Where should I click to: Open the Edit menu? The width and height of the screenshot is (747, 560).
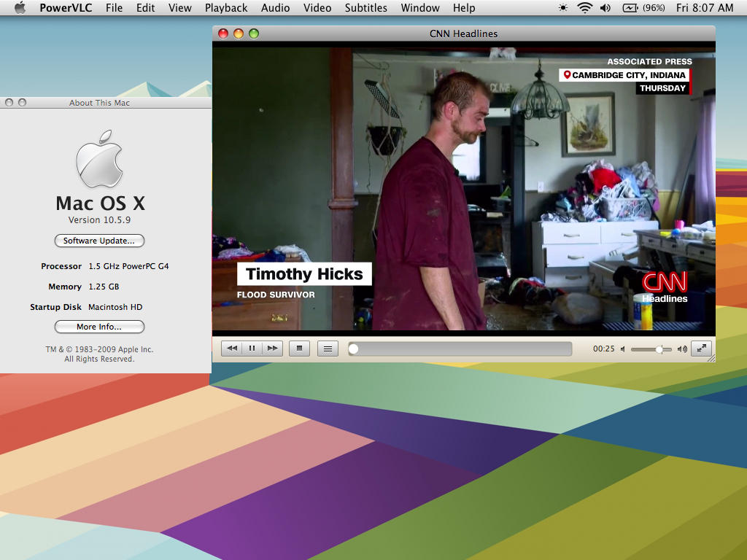click(145, 7)
